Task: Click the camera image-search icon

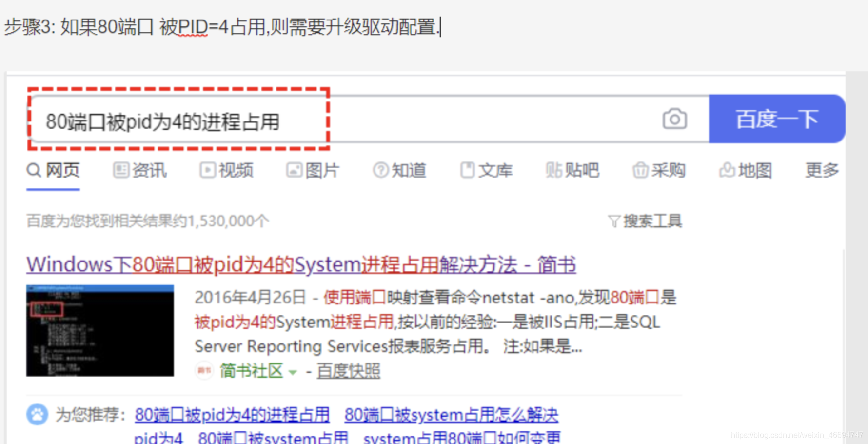Action: (674, 119)
